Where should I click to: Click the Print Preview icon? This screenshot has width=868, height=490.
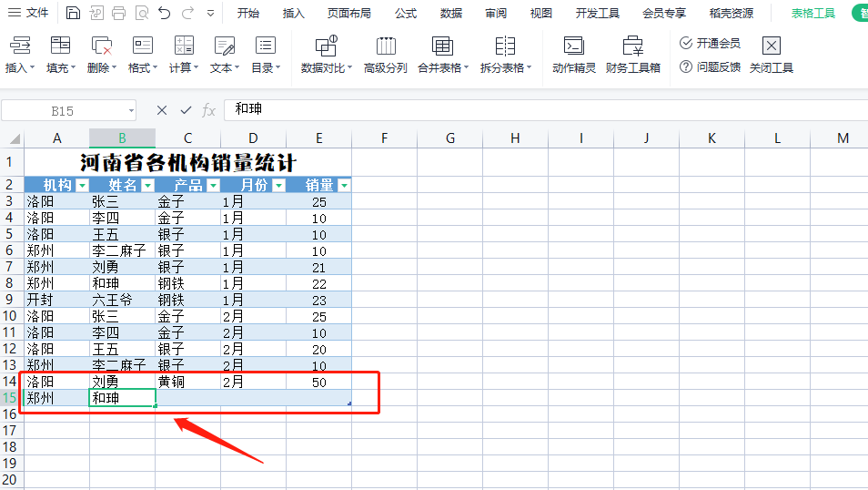coord(142,13)
